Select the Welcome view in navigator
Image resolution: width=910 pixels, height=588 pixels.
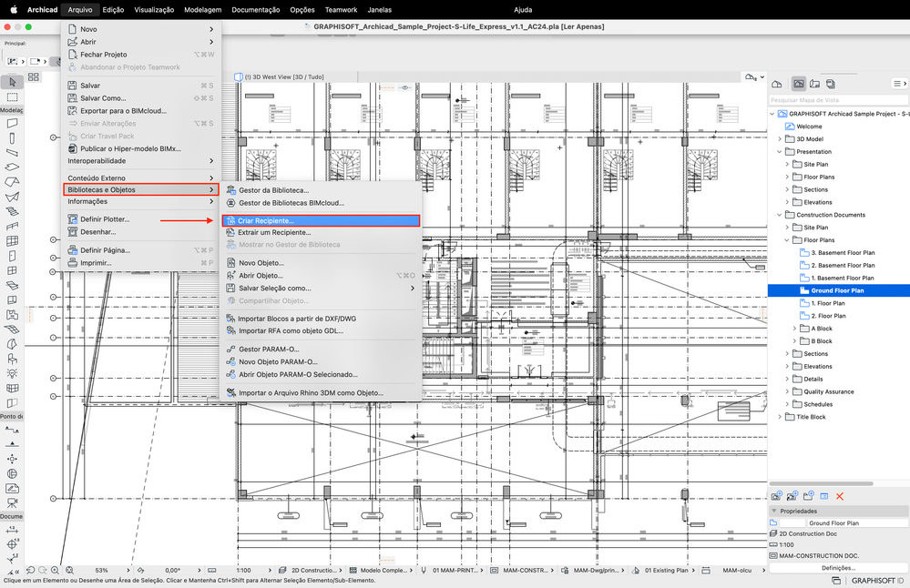pyautogui.click(x=809, y=127)
